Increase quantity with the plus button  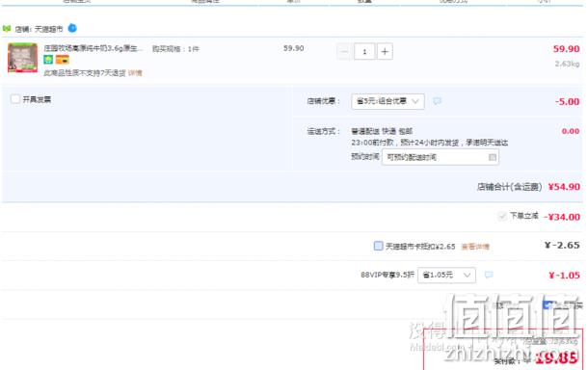point(385,52)
